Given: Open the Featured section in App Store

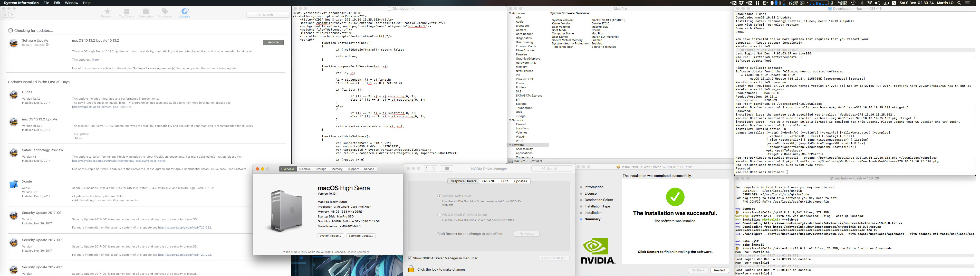Looking at the screenshot, I should pos(107,13).
